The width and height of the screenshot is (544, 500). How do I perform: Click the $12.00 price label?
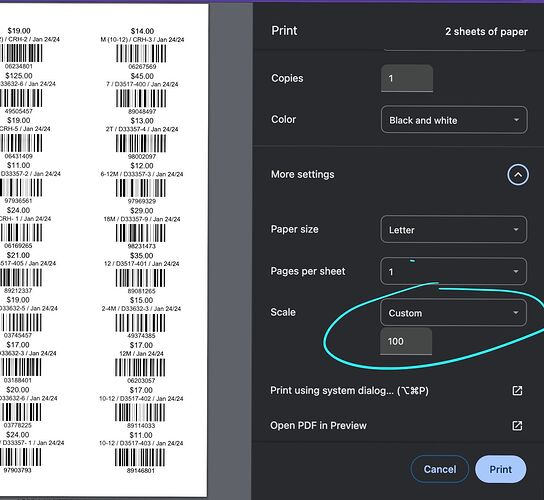click(x=142, y=166)
